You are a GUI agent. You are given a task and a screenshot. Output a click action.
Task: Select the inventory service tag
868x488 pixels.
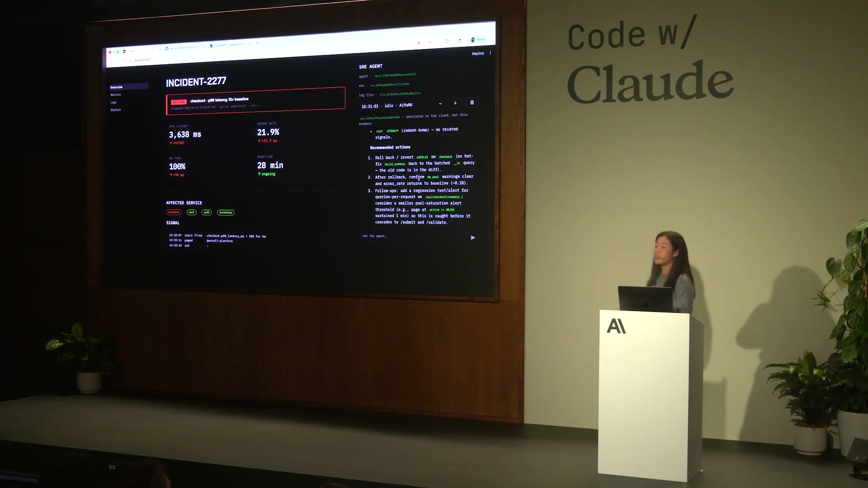pos(226,212)
